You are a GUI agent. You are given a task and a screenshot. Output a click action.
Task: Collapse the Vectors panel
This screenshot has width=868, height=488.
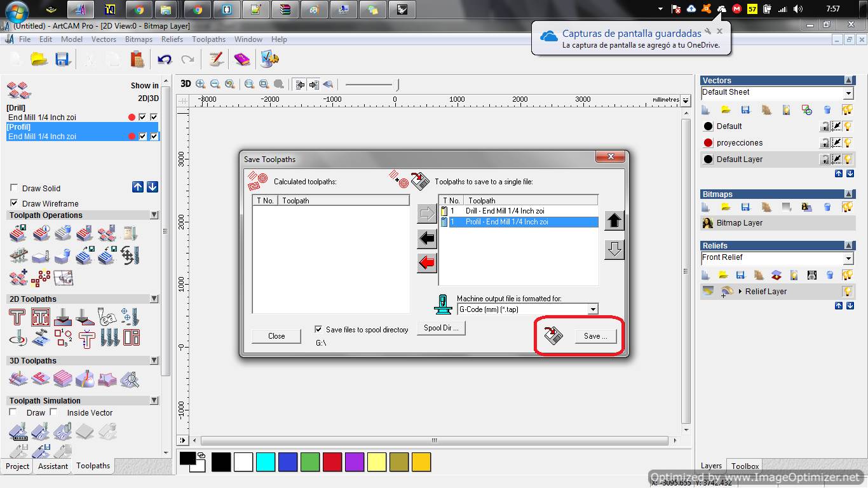pyautogui.click(x=849, y=81)
